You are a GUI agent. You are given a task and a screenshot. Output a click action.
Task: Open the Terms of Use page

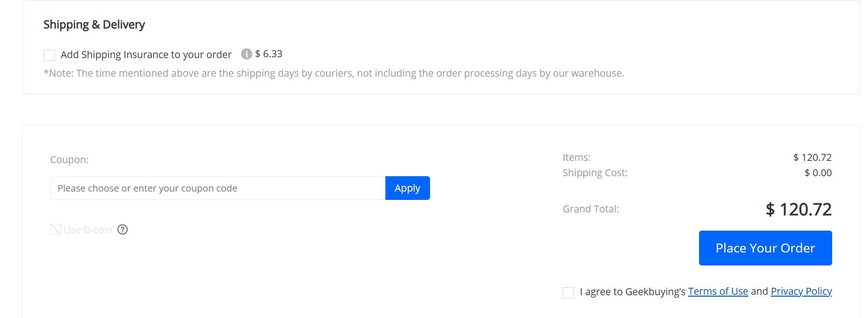[x=717, y=291]
